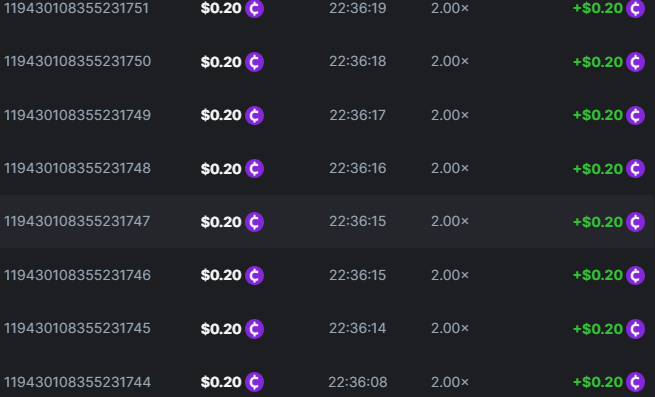Click coin icon beside bet amount at 22:36:17
Screen dimensions: 655x397
coord(254,115)
